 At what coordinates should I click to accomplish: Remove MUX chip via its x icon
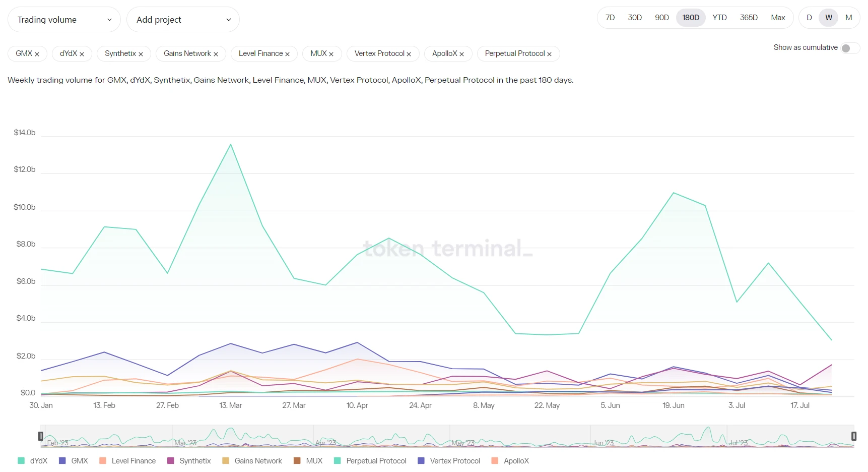tap(331, 54)
